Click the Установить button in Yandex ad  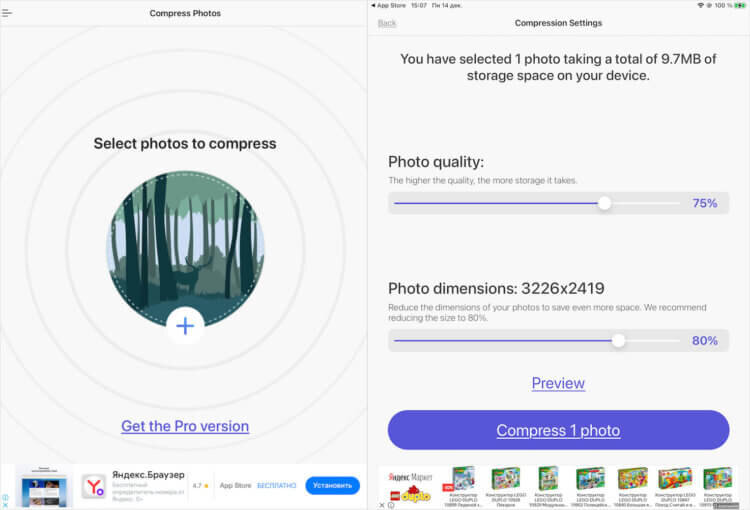point(332,485)
